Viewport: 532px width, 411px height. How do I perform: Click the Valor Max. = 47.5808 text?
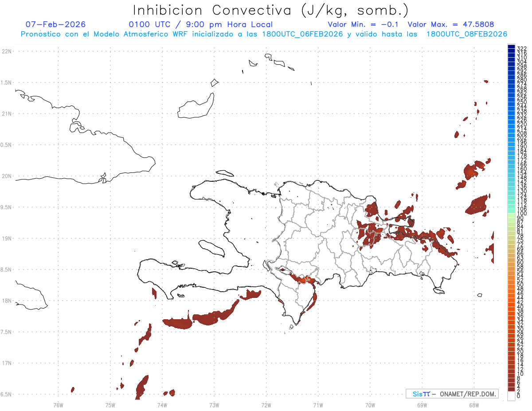point(451,24)
